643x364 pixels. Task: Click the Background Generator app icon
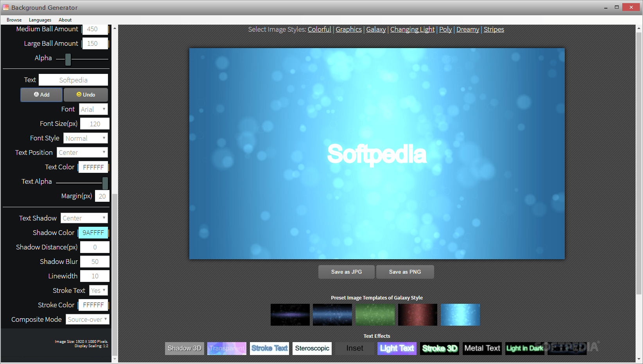[x=6, y=7]
